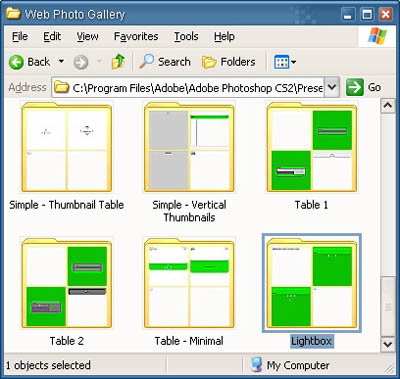
Task: Minimize the Web Photo Gallery window
Action: (348, 14)
